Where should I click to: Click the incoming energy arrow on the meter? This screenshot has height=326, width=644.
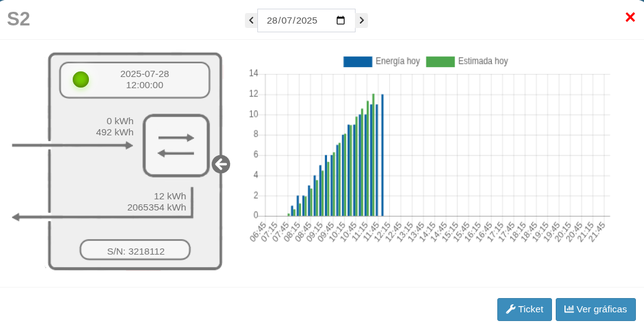tap(72, 145)
